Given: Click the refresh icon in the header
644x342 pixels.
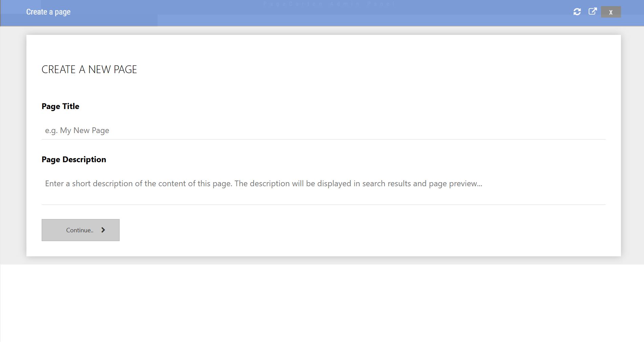Looking at the screenshot, I should (577, 12).
